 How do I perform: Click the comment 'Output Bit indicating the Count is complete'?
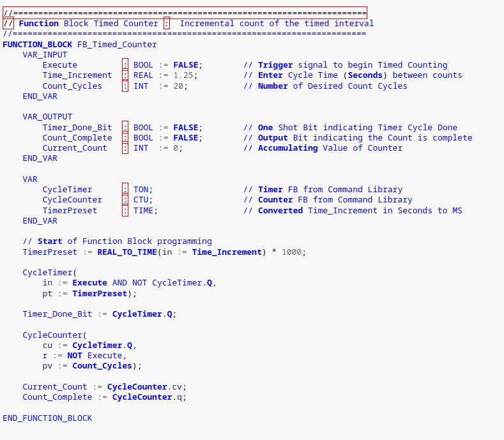[358, 138]
